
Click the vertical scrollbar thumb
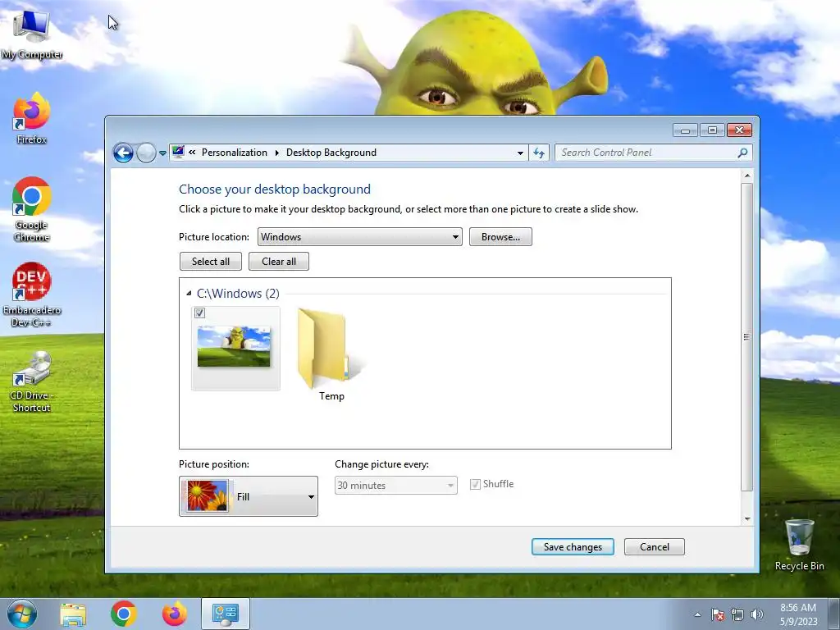[746, 337]
